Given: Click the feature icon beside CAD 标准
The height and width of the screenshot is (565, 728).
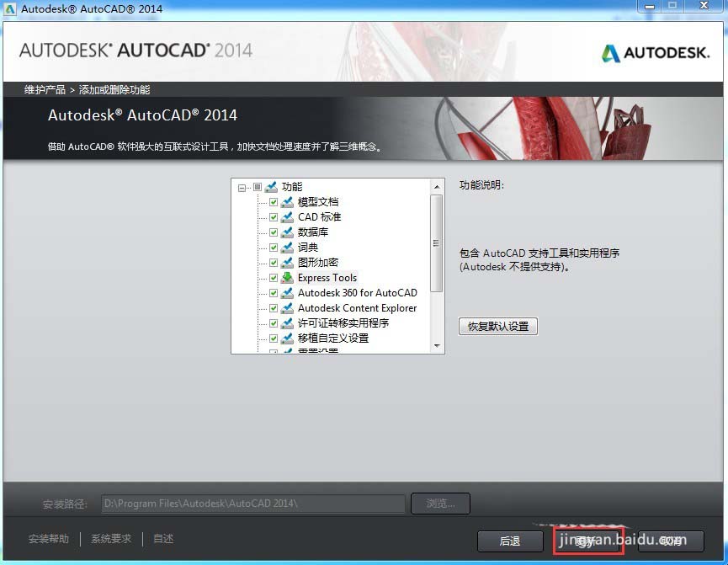Looking at the screenshot, I should pos(287,217).
